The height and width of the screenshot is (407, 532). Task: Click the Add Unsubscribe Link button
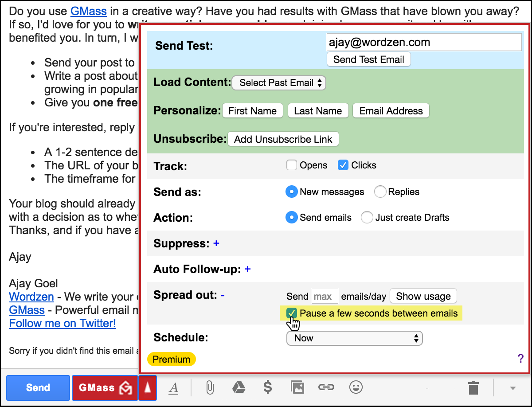tap(283, 139)
